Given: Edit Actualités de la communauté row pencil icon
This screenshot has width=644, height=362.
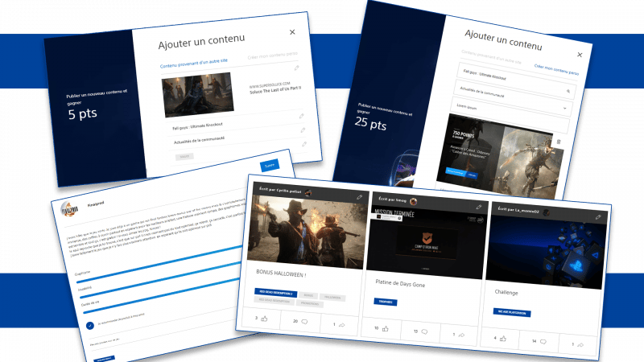Looking at the screenshot, I should pyautogui.click(x=303, y=130).
